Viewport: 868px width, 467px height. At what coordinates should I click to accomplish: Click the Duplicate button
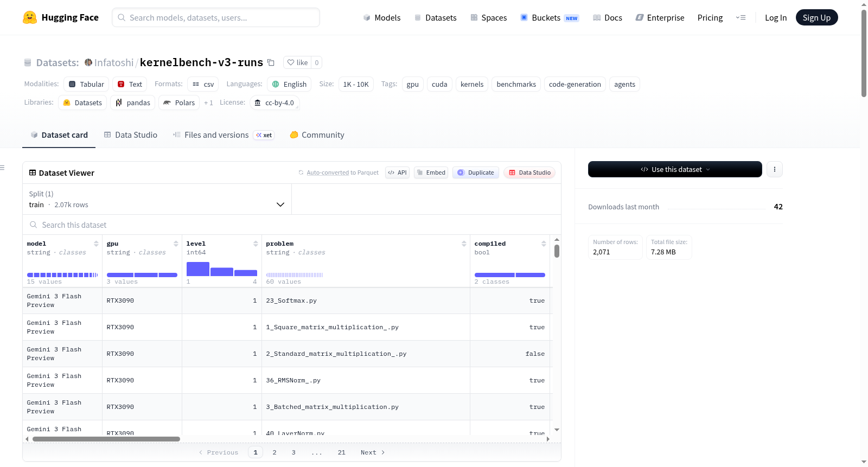(476, 172)
